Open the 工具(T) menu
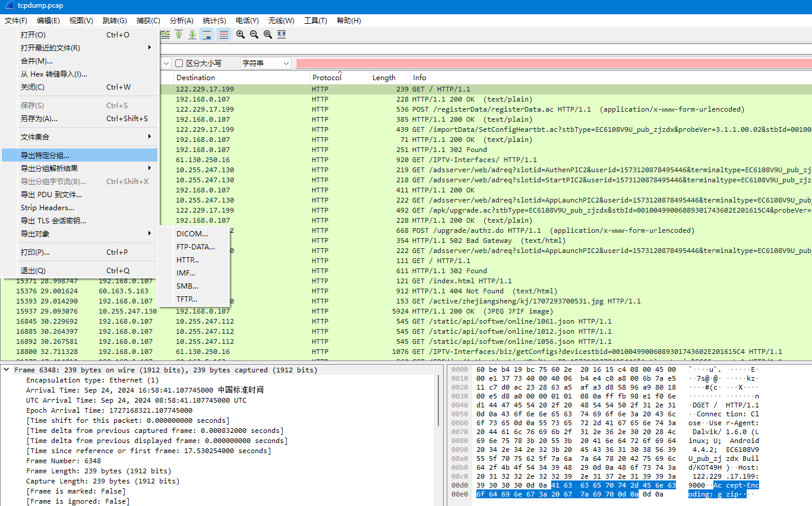Viewport: 812px width, 506px height. click(x=315, y=21)
